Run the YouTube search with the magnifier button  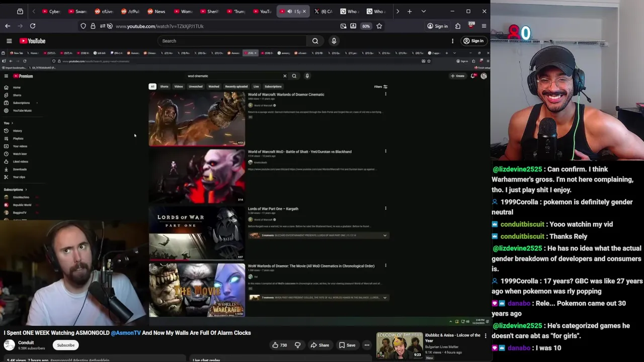tap(315, 41)
